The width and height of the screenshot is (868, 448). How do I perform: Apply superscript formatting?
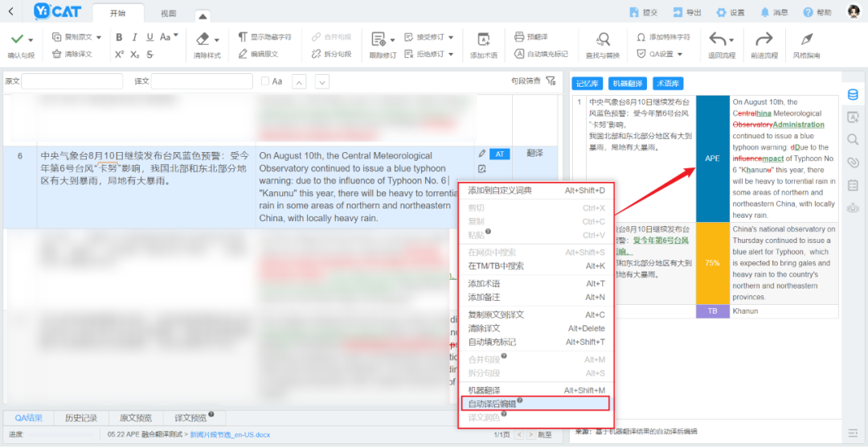[x=119, y=54]
